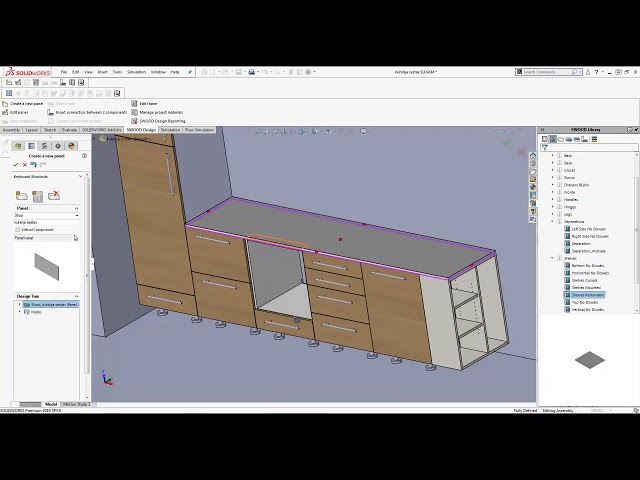Click the blue undo arrow in property manager
The image size is (640, 480).
pos(33,164)
